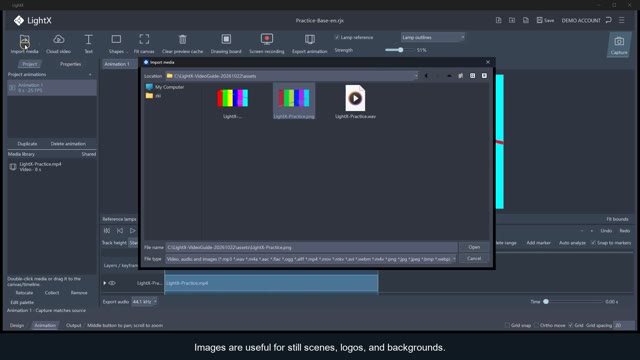
Task: Click Open in Import media dialog
Action: (474, 247)
